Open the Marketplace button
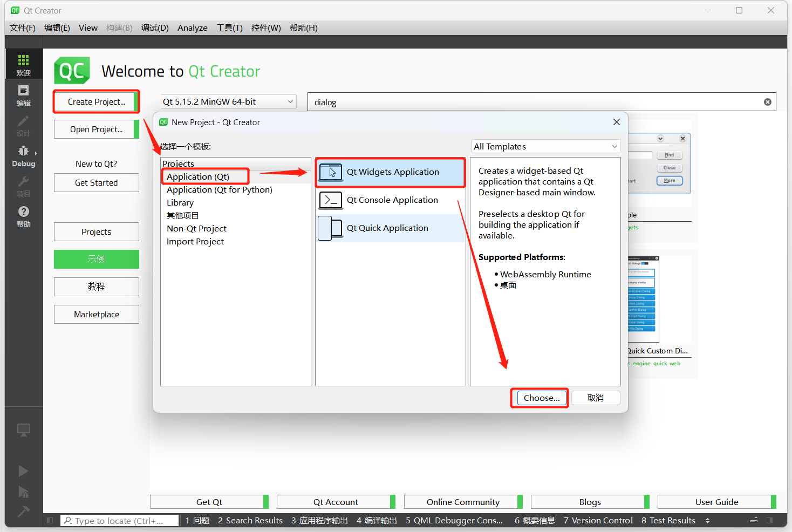Viewport: 792px width, 532px height. [x=97, y=315]
